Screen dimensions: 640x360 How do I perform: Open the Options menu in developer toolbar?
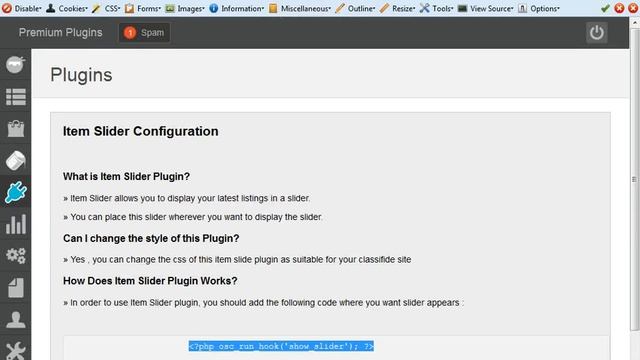click(x=539, y=8)
